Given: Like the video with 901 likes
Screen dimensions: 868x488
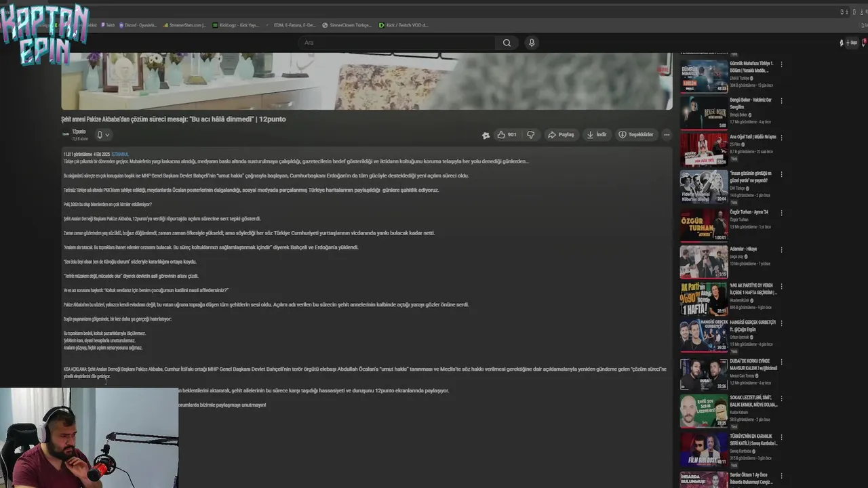Looking at the screenshot, I should [507, 135].
